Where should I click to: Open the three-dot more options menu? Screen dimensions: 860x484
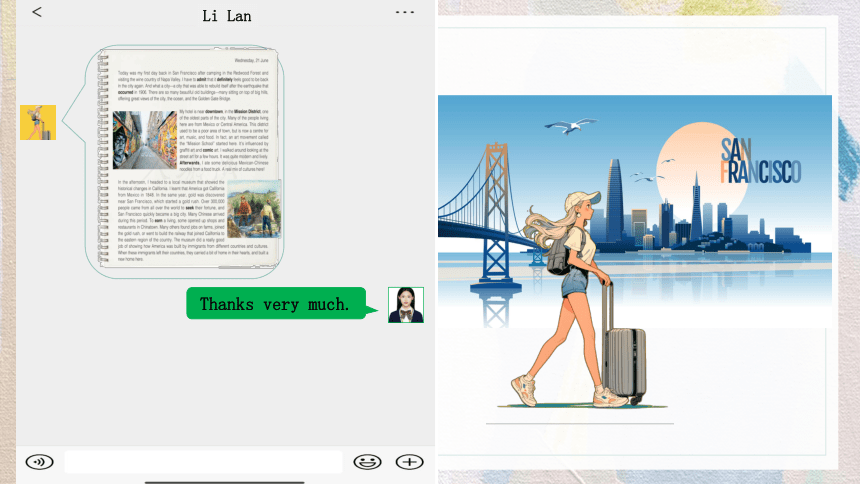(405, 12)
